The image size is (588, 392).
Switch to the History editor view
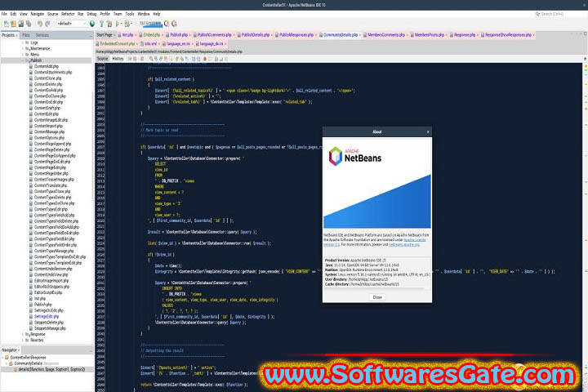click(x=118, y=59)
